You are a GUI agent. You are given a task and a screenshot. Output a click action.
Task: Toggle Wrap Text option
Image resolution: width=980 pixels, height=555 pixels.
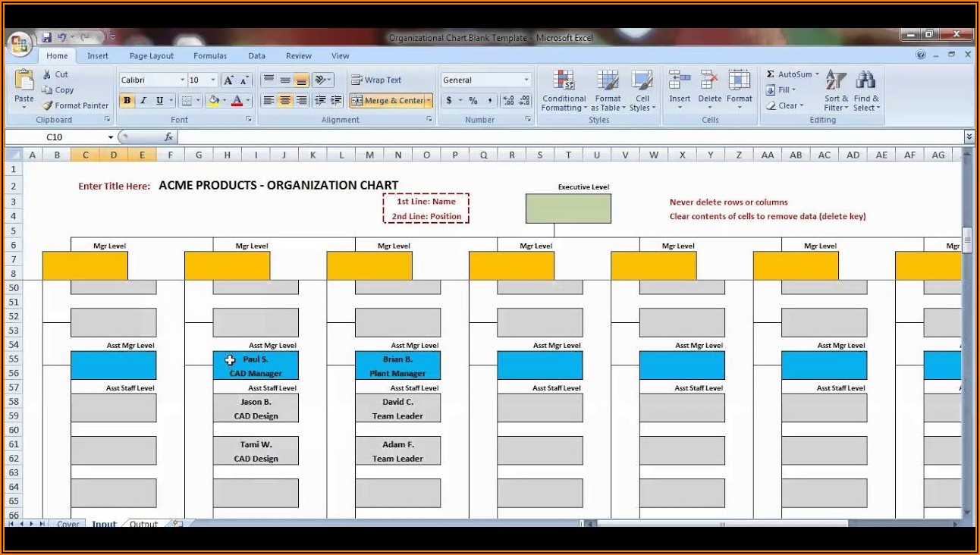[376, 80]
